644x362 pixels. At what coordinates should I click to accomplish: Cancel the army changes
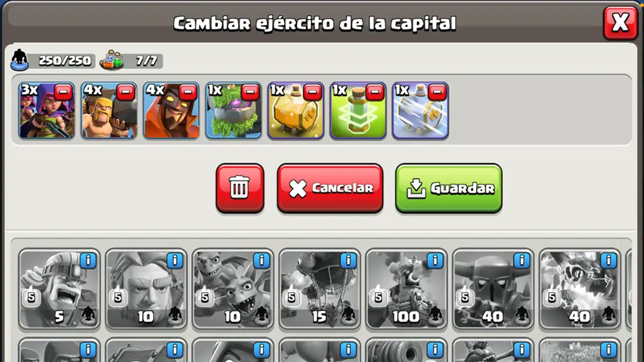[330, 188]
